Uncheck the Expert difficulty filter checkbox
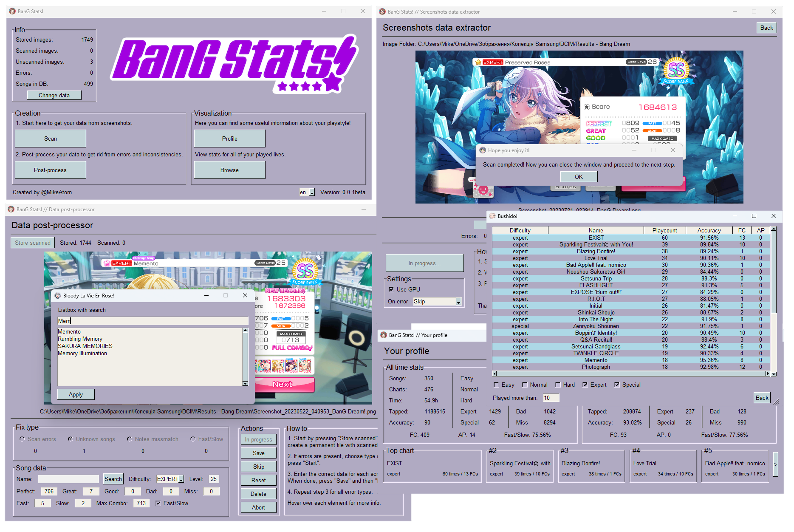The height and width of the screenshot is (532, 794). [x=585, y=385]
